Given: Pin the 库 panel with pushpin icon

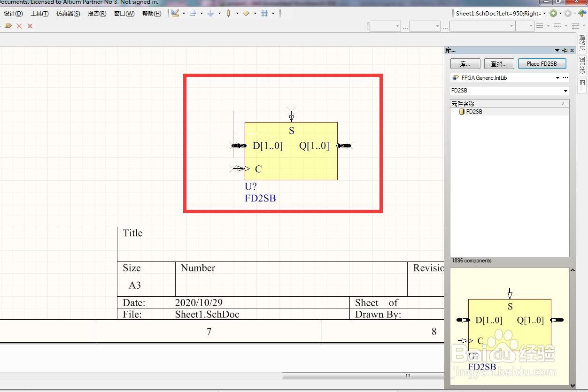Looking at the screenshot, I should coord(565,50).
